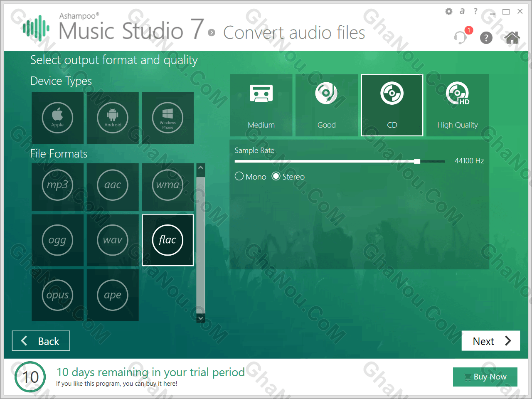
Task: Click the Sample Rate slider handle
Action: click(x=417, y=161)
